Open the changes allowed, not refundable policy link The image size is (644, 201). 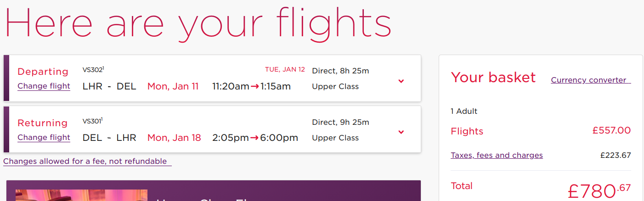[87, 161]
